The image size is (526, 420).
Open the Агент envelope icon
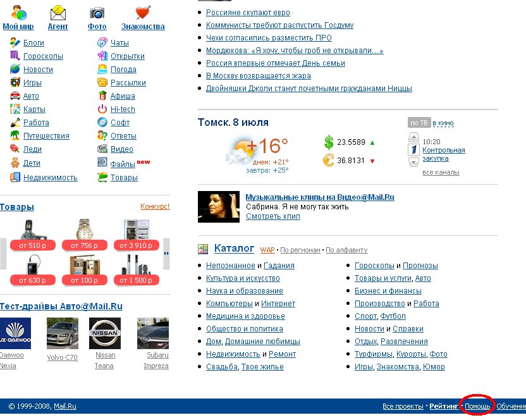pos(58,13)
